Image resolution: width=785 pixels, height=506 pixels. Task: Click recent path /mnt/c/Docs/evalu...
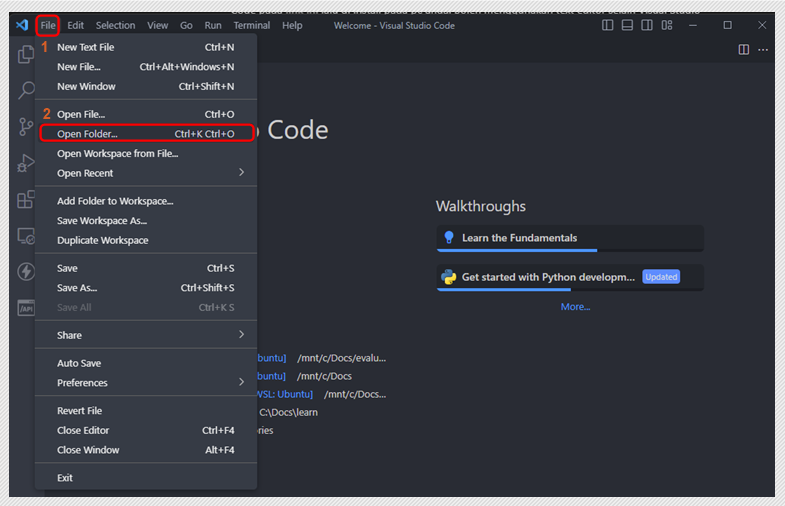341,358
